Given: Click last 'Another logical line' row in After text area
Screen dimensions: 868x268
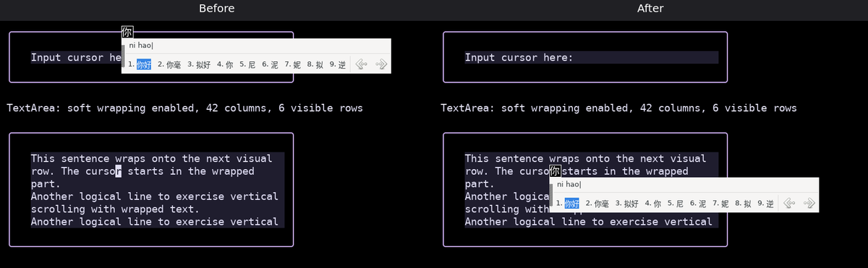Looking at the screenshot, I should pos(588,222).
